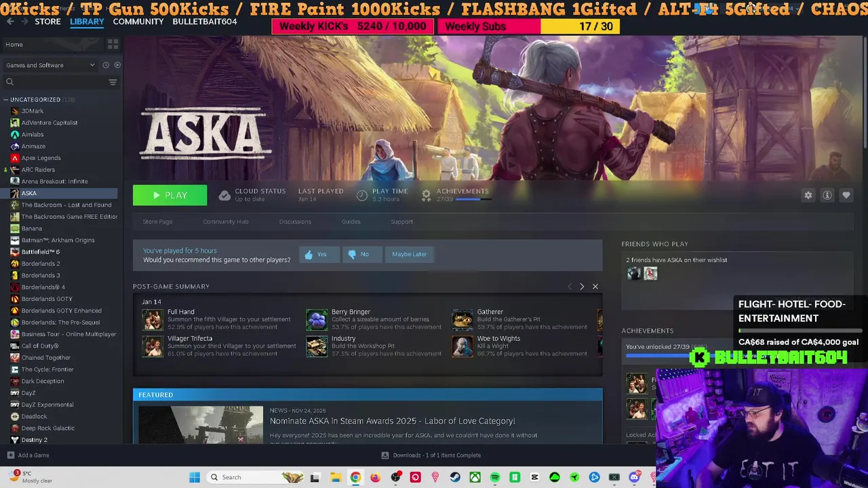
Task: Open the Nominate ASKA Steam Awards news
Action: (x=393, y=421)
